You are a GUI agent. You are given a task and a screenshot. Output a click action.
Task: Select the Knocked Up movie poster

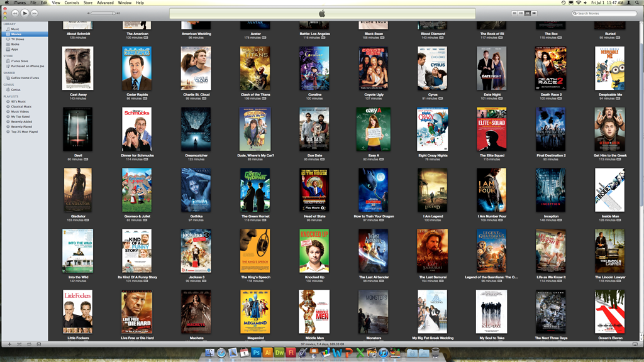click(x=314, y=250)
